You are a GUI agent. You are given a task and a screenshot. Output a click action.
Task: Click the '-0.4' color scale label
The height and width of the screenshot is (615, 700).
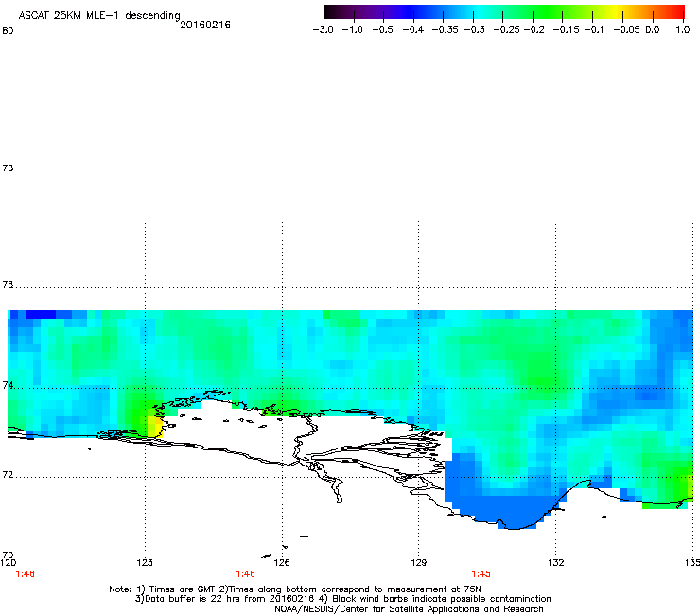(x=413, y=30)
